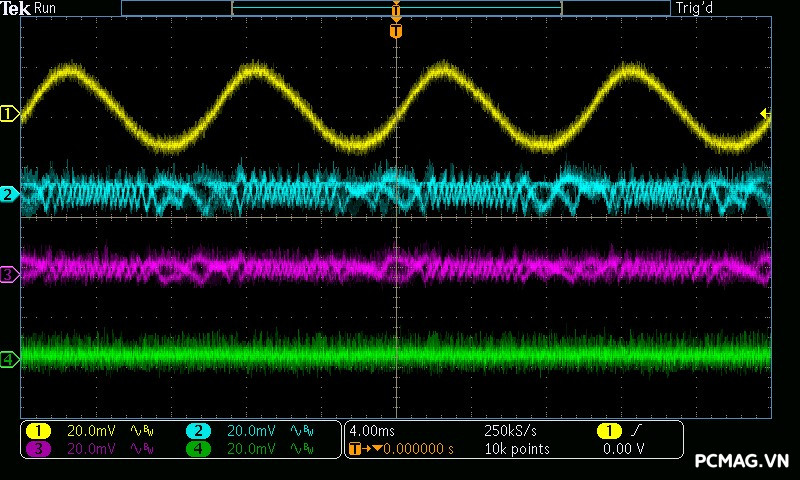Select the green channel 4 badge in readout
800x480 pixels.
198,449
